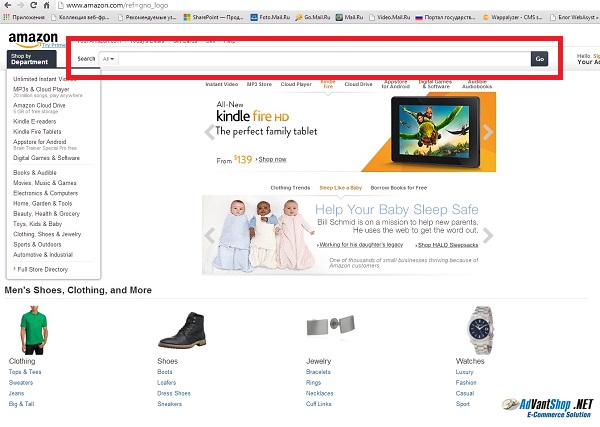The image size is (600, 427).
Task: Open the Cuff Links link
Action: click(319, 404)
